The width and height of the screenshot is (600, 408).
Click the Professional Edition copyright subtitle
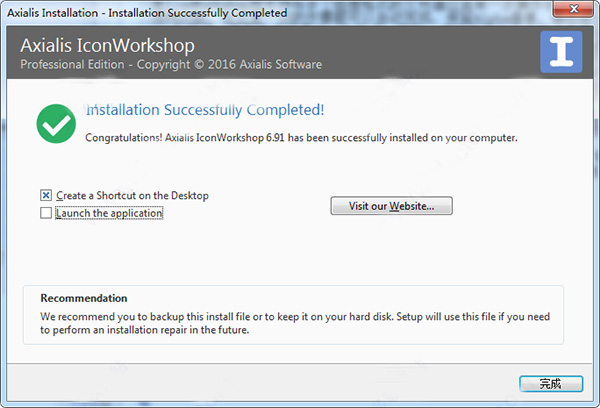[x=171, y=64]
